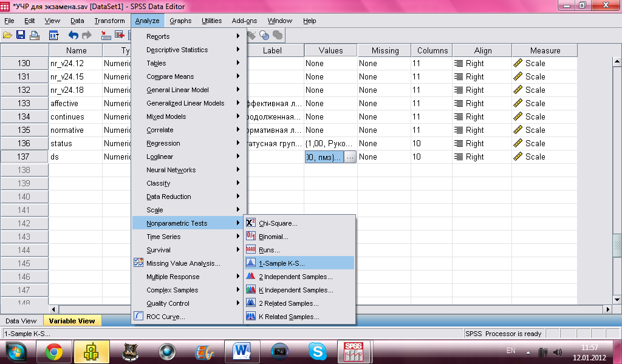Click the K Related Samples icon
The width and height of the screenshot is (622, 364).
(x=251, y=317)
